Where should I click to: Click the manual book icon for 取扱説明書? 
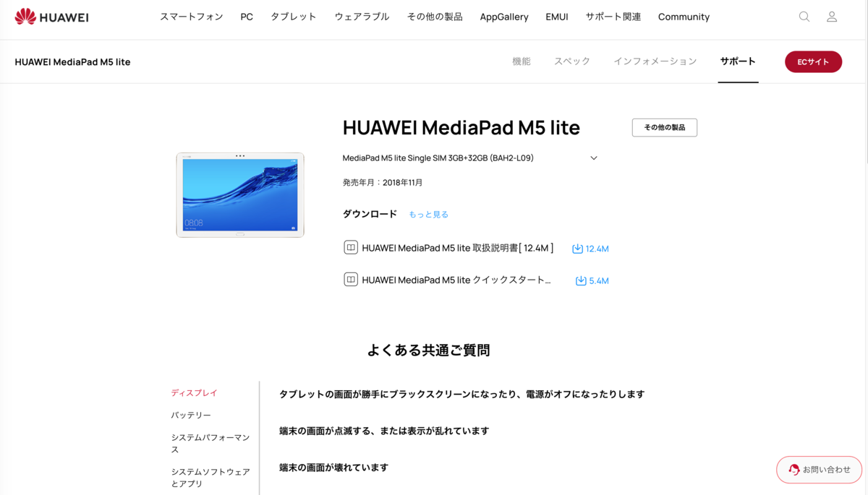point(351,247)
